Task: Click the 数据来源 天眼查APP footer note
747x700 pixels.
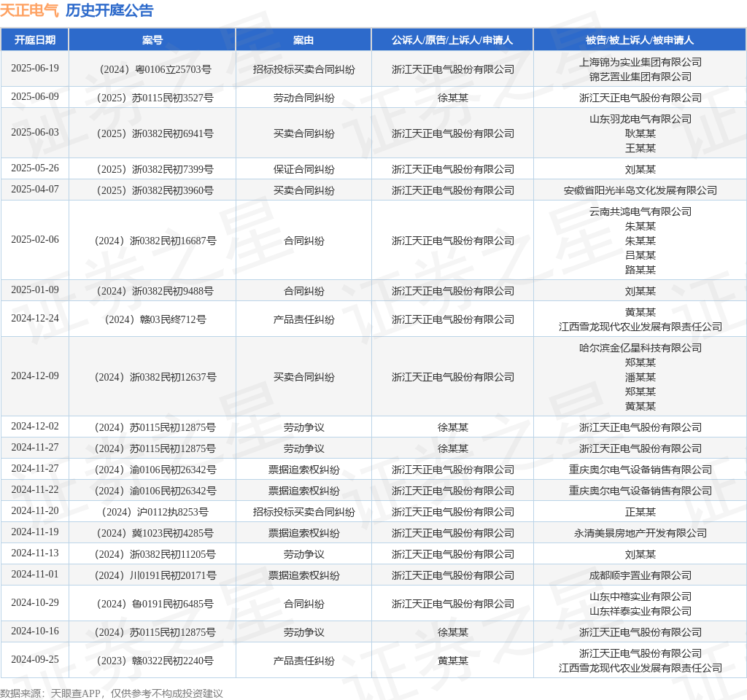Action: (111, 693)
